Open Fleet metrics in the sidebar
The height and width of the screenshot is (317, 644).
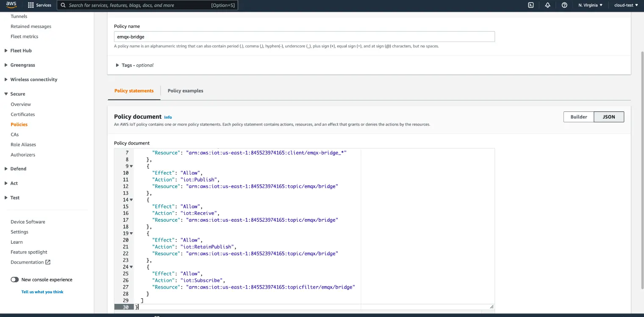tap(25, 36)
